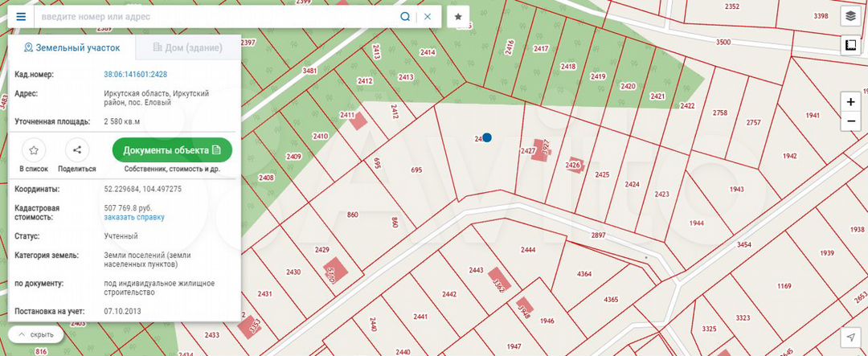
Task: Clear the search field with X
Action: (x=428, y=16)
